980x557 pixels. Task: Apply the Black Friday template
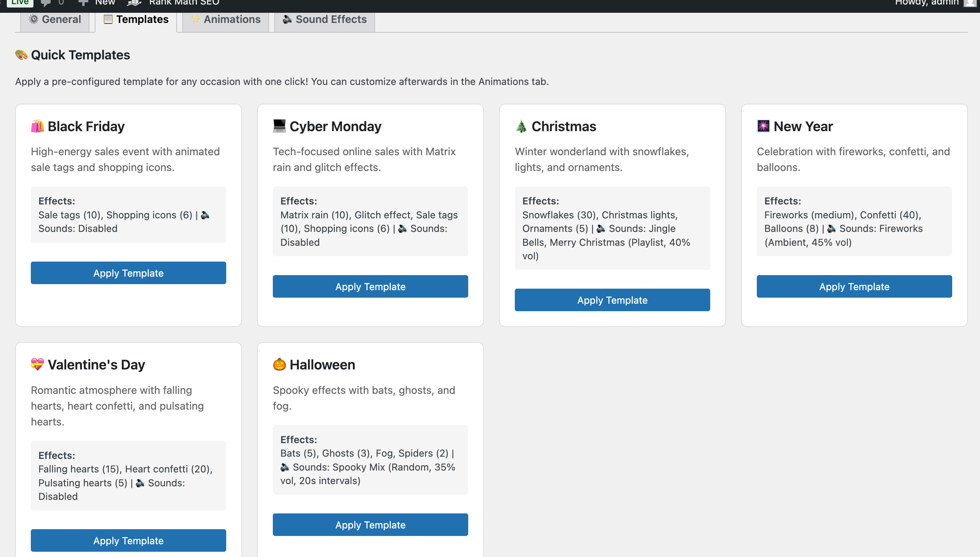(x=128, y=273)
